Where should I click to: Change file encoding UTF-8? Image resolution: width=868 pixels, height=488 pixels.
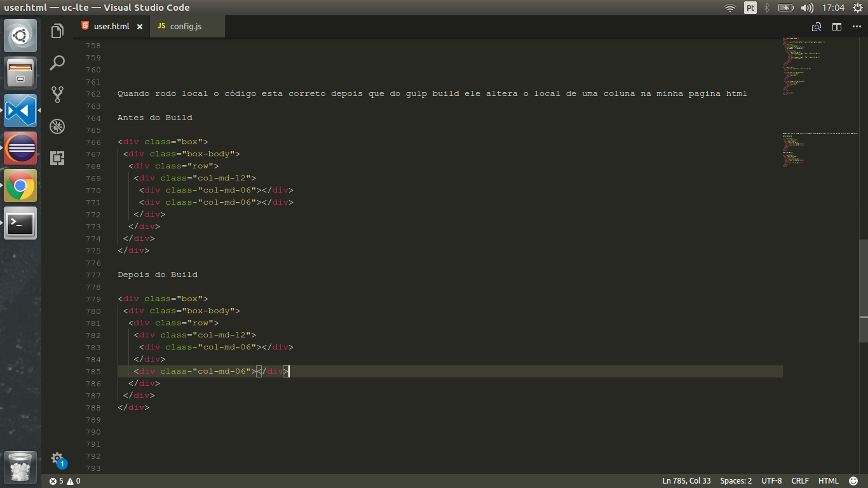pos(771,481)
